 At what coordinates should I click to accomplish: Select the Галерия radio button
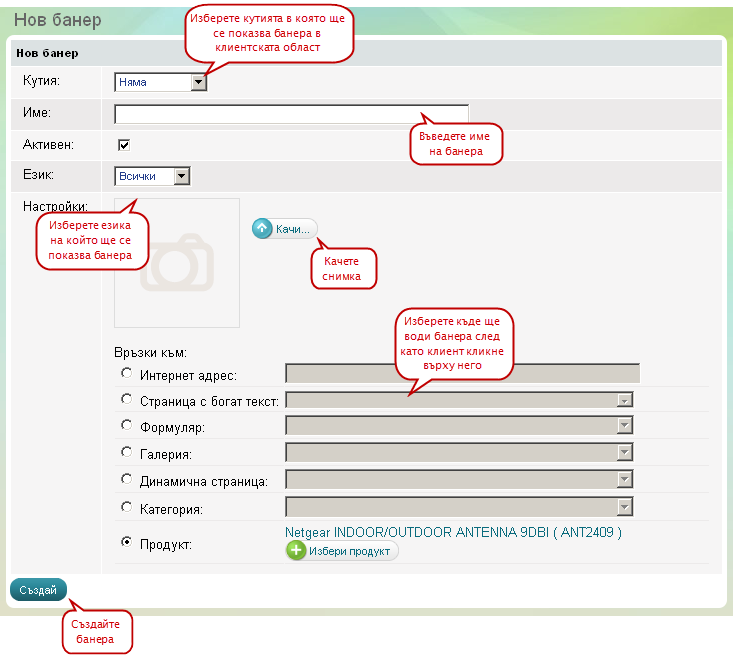126,453
